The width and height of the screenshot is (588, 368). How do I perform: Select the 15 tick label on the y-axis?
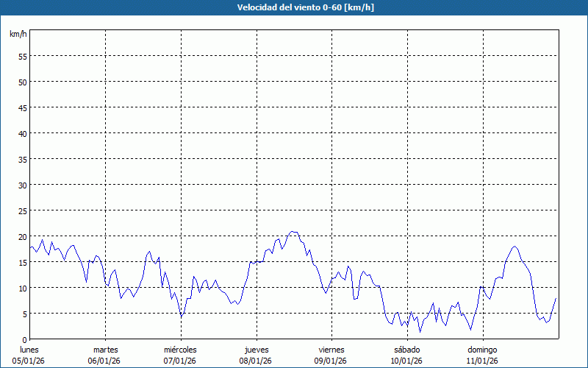[x=22, y=262]
